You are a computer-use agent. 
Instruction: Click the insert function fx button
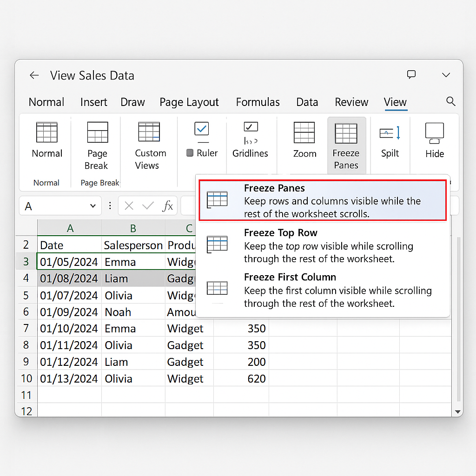pyautogui.click(x=167, y=206)
